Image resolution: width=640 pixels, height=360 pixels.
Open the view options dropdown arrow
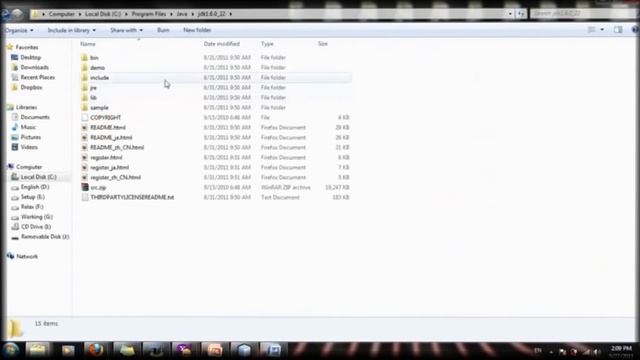point(602,30)
